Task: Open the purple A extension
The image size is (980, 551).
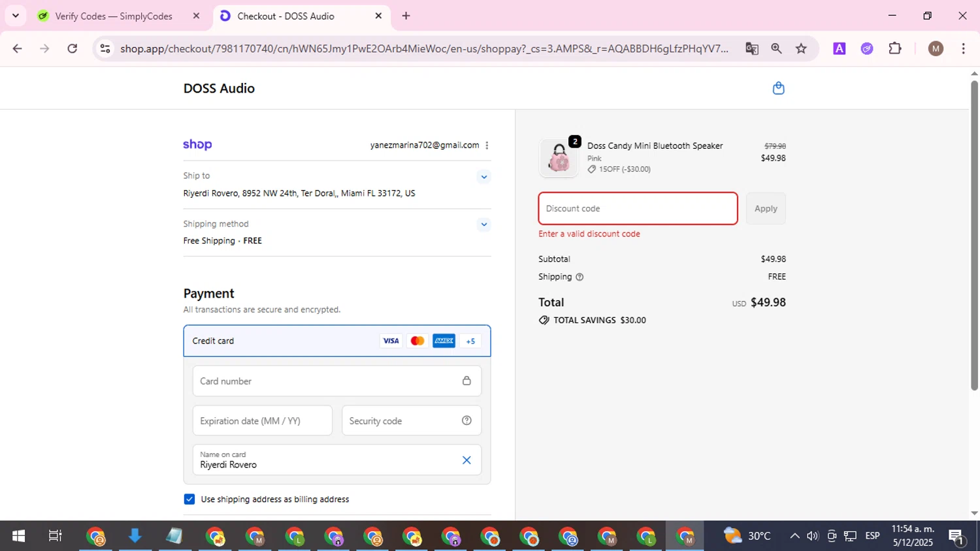Action: 840,48
